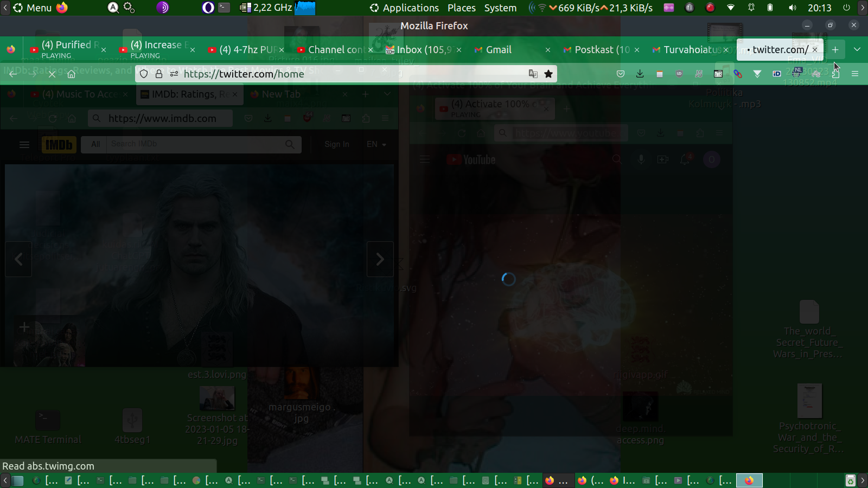The image size is (868, 488).
Task: Stop loading the Twitter page
Action: point(52,74)
